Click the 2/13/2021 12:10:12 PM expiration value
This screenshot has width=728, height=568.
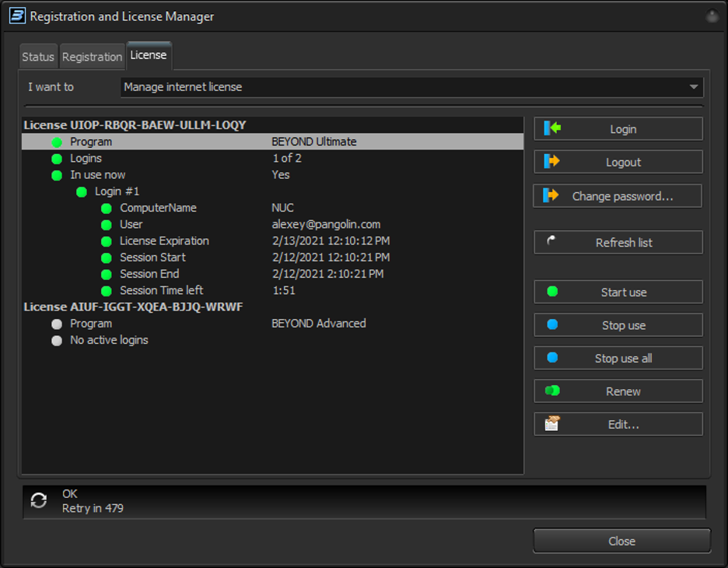331,240
